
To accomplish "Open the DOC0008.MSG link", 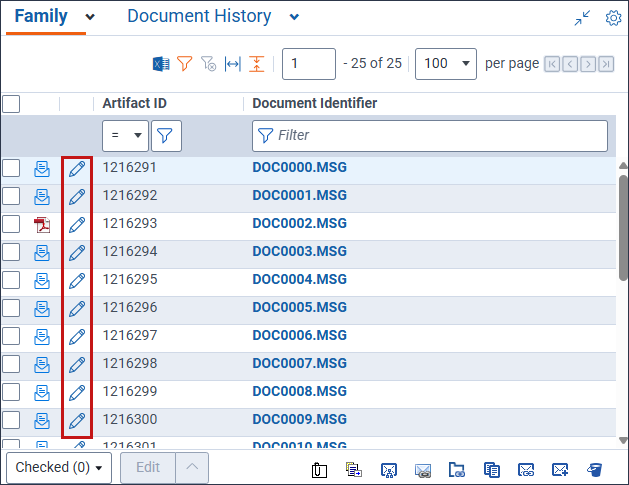I will point(299,392).
